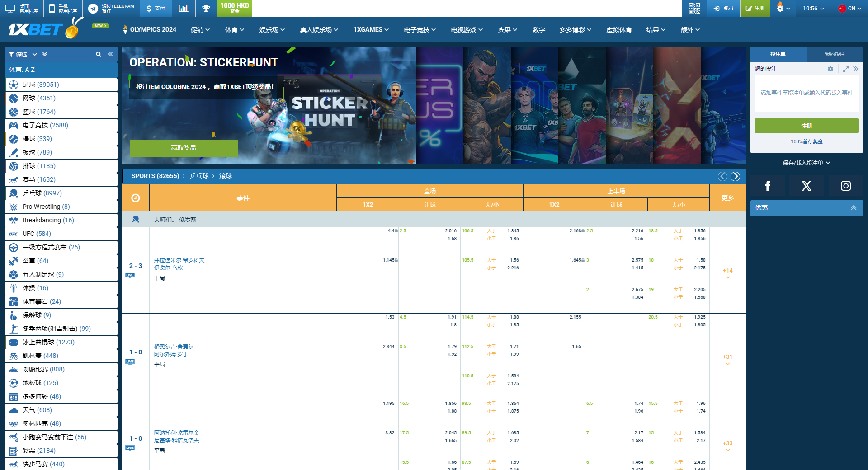Click the search icon in sports sidebar

99,54
